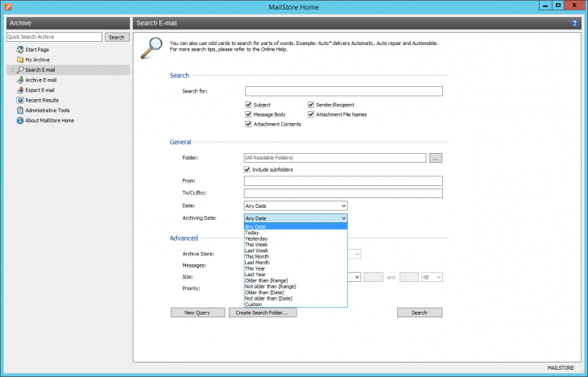Viewport: 588px width, 377px height.
Task: Click the To/Cc/Bcc input field
Action: click(343, 193)
